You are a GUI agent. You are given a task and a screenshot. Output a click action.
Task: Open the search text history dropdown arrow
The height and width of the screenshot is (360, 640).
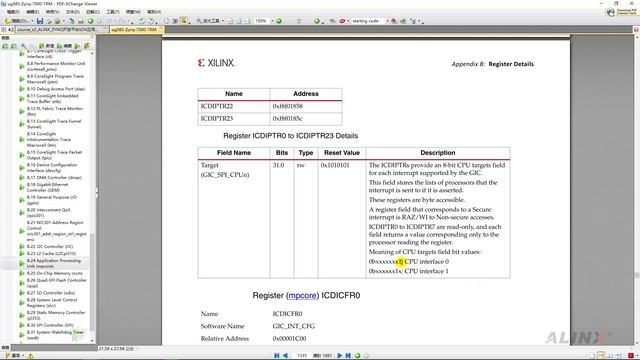pyautogui.click(x=388, y=21)
